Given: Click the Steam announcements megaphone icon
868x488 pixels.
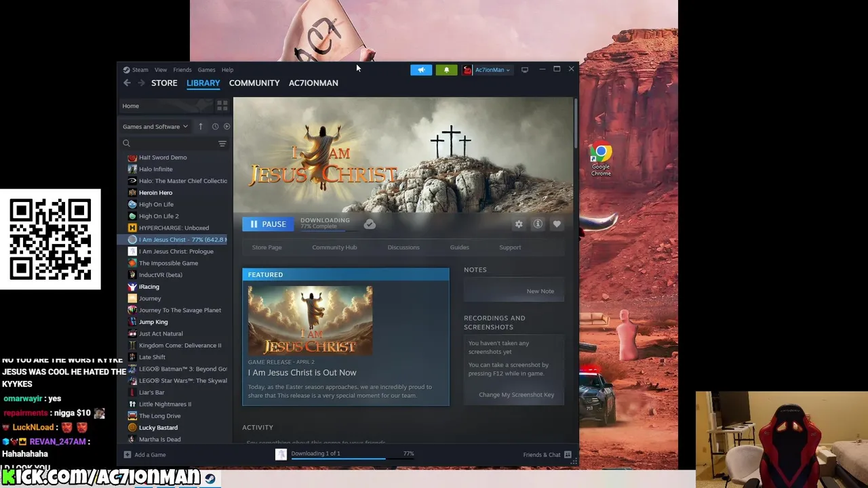Looking at the screenshot, I should coord(421,70).
